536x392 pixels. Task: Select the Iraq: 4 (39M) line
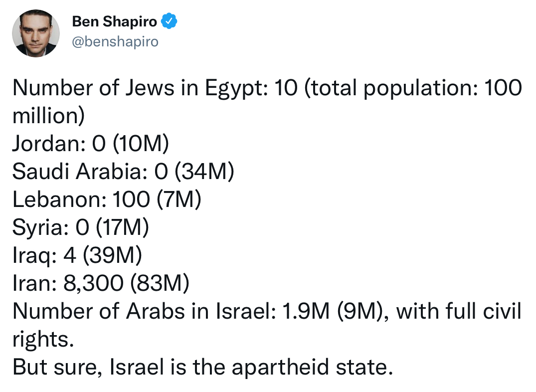[77, 255]
